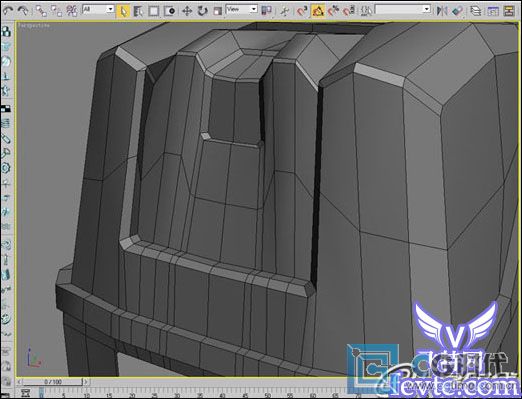Toggle Window/Crossing selection mode
This screenshot has height=399, width=522.
(170, 11)
